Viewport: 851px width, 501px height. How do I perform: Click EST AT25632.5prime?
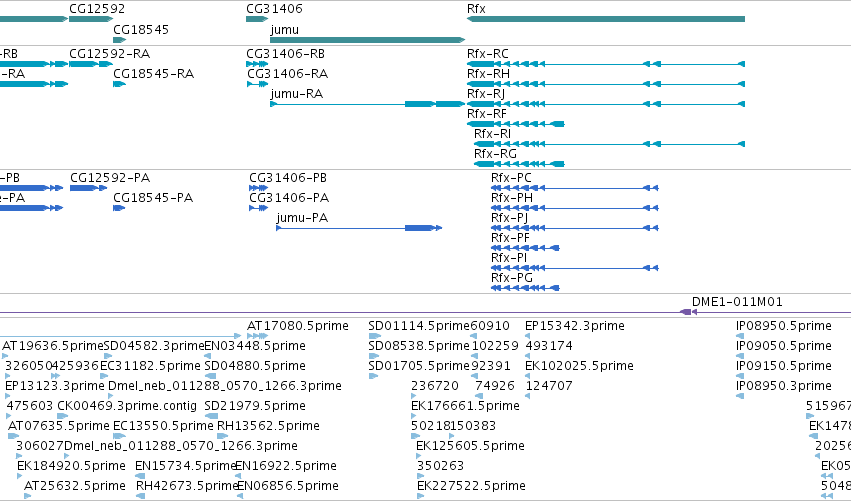tap(74, 486)
